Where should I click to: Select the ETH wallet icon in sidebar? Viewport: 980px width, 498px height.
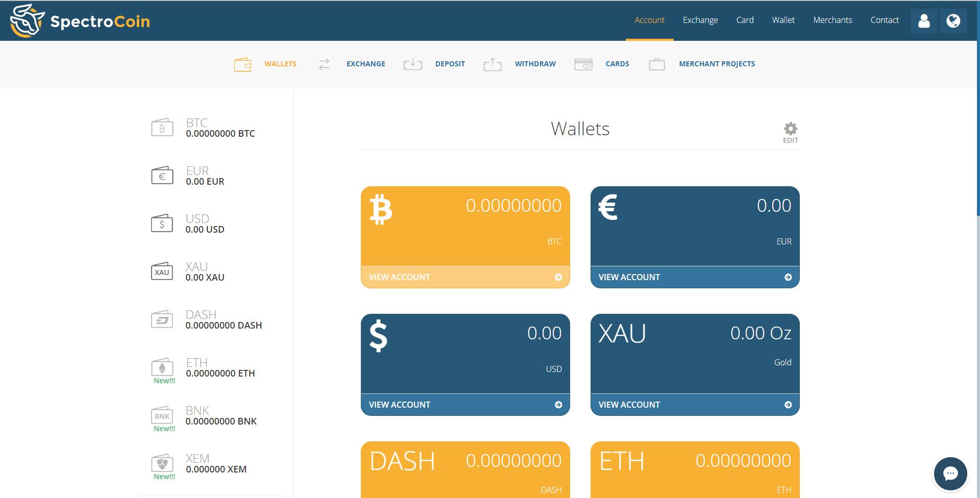tap(162, 367)
